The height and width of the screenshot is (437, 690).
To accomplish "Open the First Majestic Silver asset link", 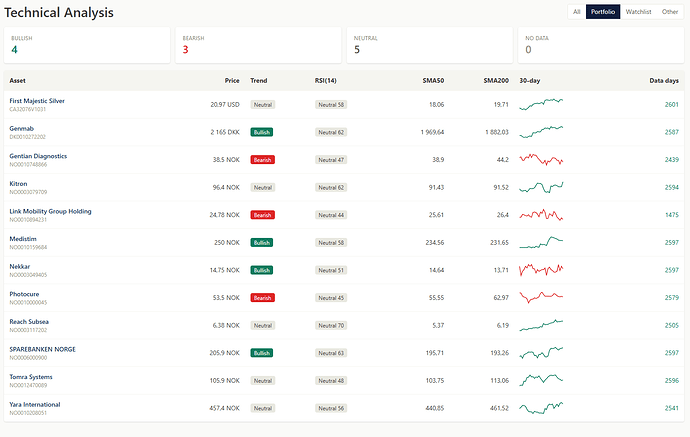I will pos(37,101).
